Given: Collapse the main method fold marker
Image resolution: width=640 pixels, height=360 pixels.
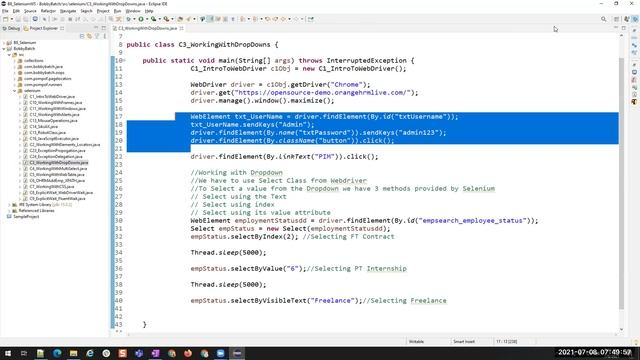Looking at the screenshot, I should pos(124,60).
